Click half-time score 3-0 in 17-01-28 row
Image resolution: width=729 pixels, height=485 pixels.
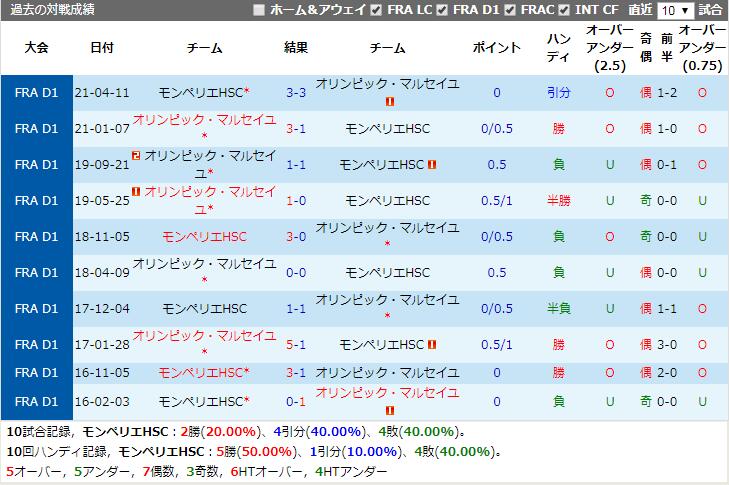[x=667, y=345]
